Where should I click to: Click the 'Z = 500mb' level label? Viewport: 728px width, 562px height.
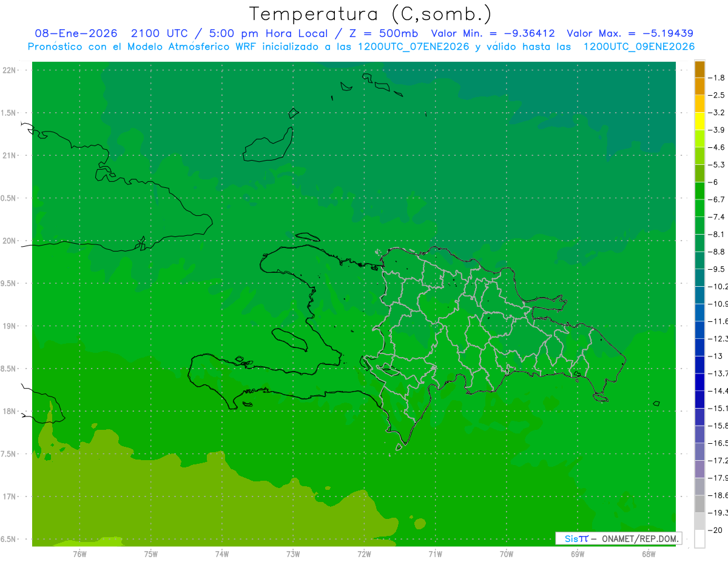383,33
